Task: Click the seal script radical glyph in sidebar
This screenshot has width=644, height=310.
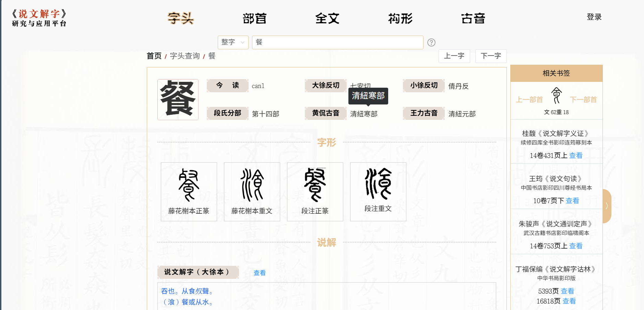Action: (556, 96)
